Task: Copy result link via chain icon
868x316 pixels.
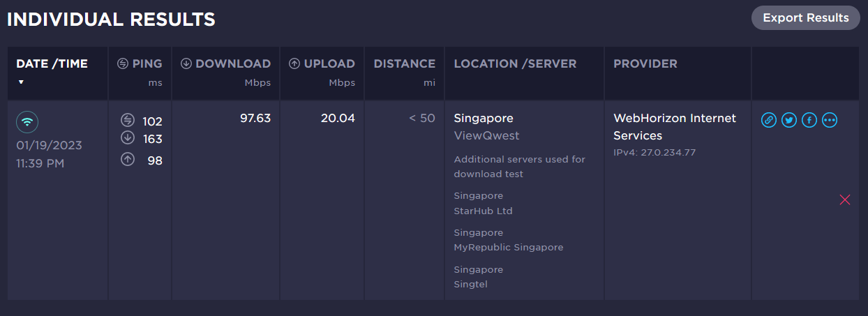Action: tap(768, 120)
